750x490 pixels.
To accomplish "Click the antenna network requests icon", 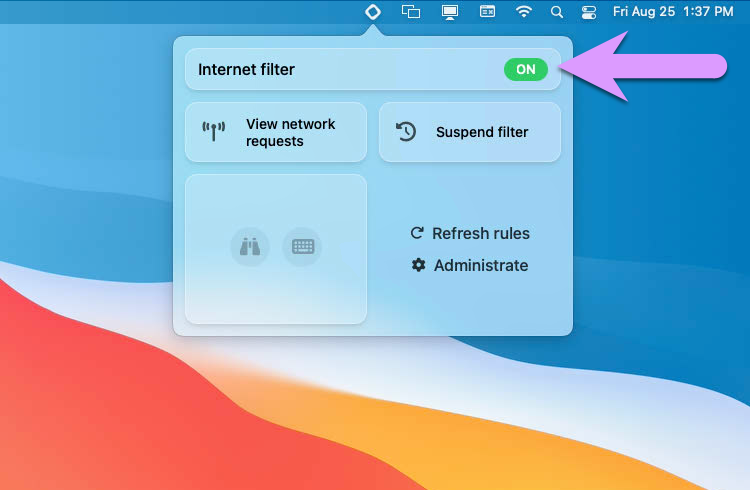I will point(213,131).
